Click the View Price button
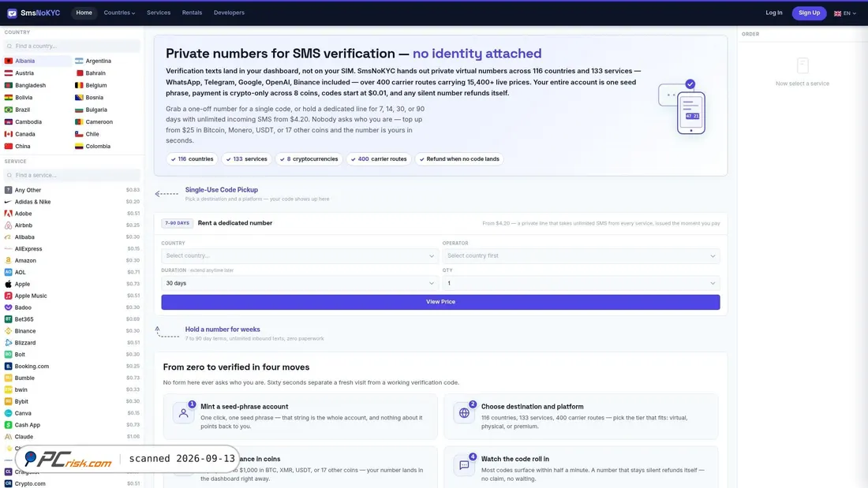Screen dimensions: 868x488 click(x=440, y=302)
